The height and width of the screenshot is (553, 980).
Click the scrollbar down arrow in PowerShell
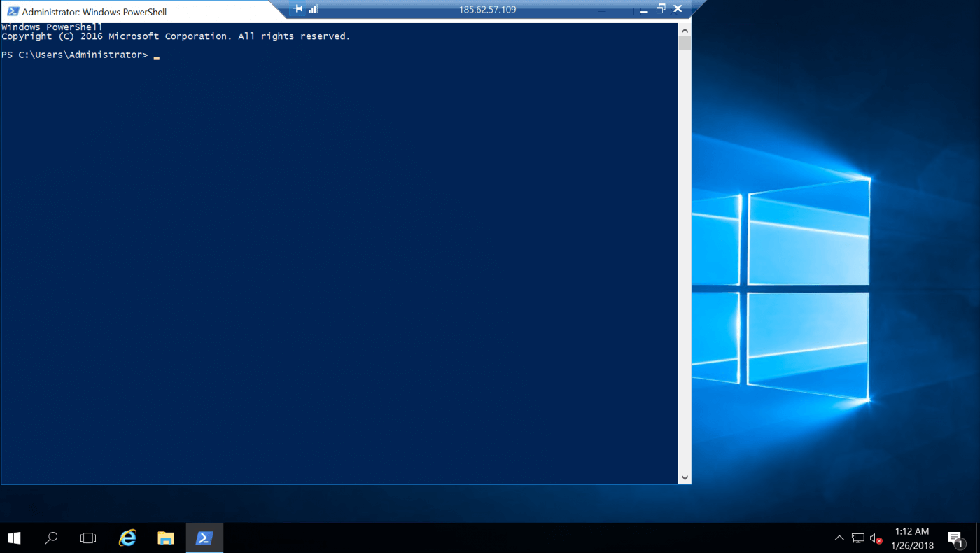tap(685, 477)
